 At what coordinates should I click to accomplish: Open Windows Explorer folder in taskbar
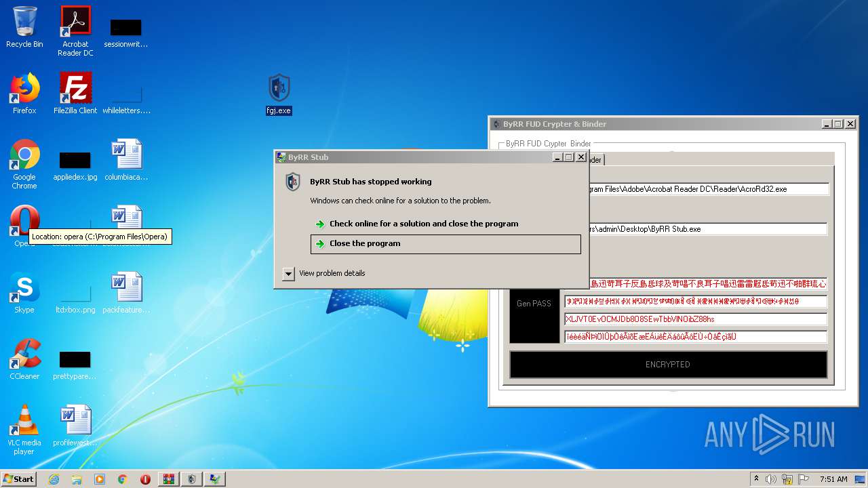pyautogui.click(x=77, y=479)
